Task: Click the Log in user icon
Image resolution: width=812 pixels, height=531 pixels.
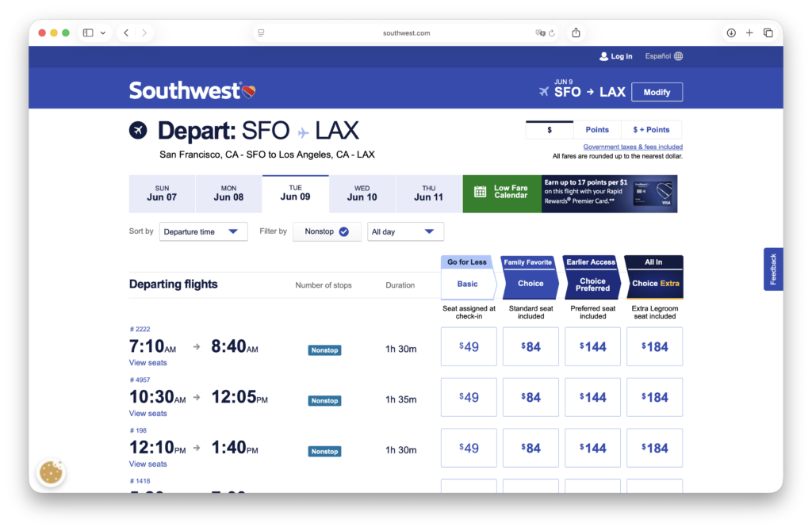Action: click(x=604, y=56)
